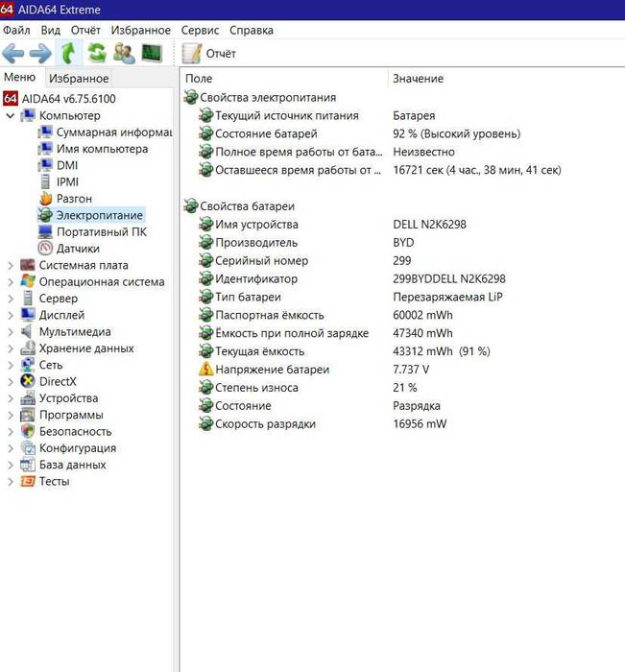Viewport: 625px width, 672px height.
Task: Go back with the blue left arrow
Action: 13,54
